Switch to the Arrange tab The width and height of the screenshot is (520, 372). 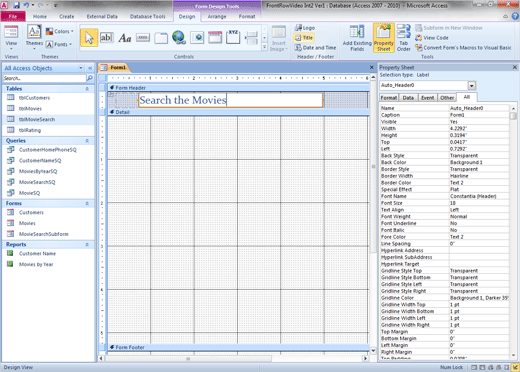click(217, 16)
